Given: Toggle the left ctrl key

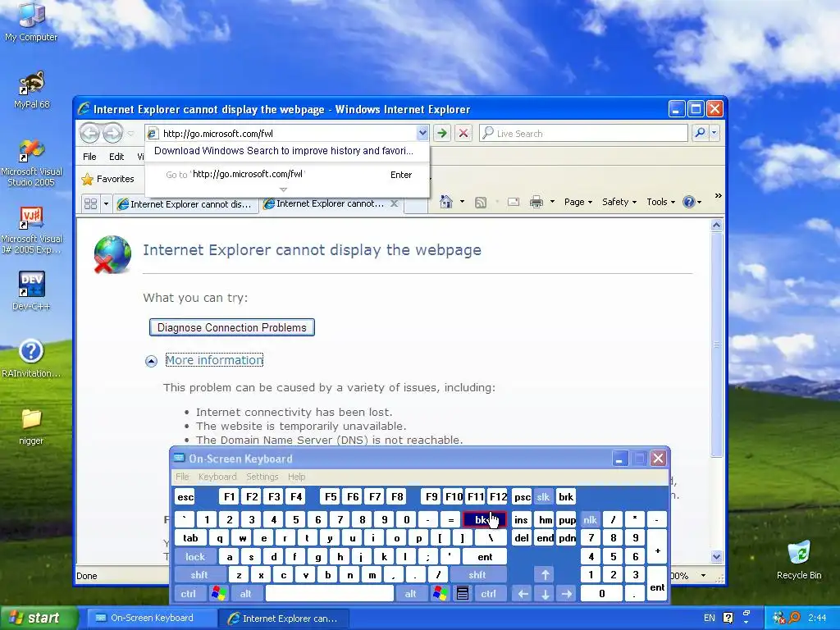Looking at the screenshot, I should pos(188,594).
